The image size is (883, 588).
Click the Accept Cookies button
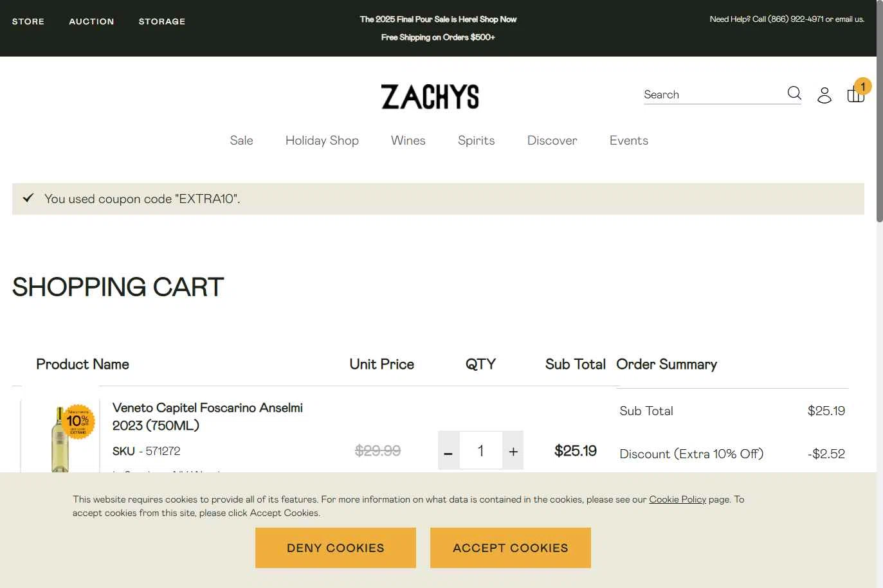click(511, 548)
